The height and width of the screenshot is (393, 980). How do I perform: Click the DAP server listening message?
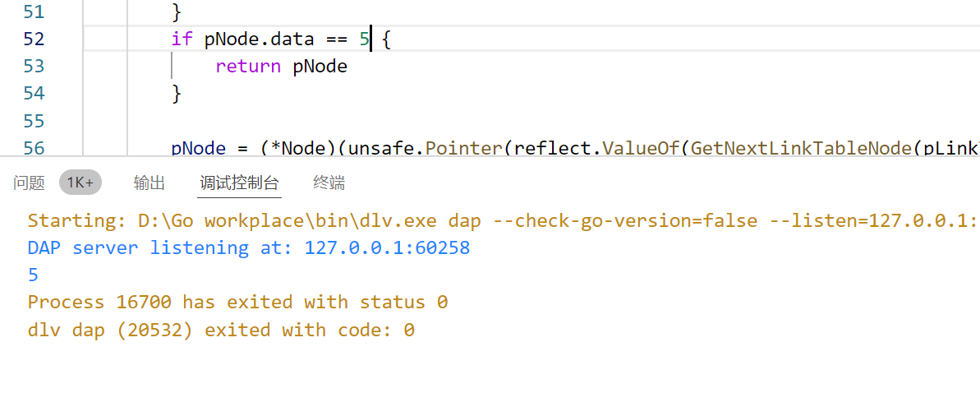pos(249,247)
